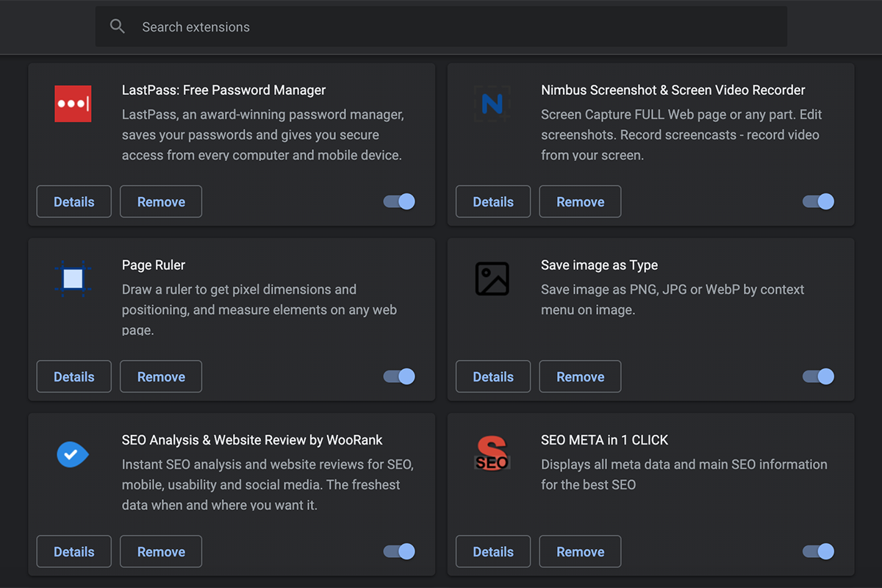Click the Save image as Type icon
882x588 pixels.
pyautogui.click(x=492, y=279)
